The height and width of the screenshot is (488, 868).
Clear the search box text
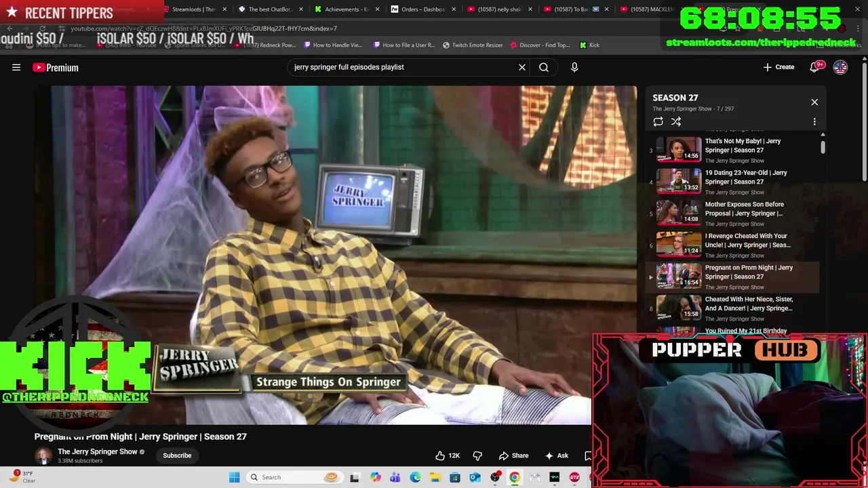(522, 67)
